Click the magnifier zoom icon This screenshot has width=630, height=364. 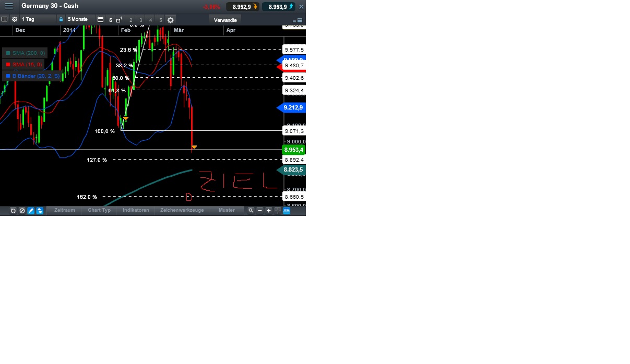[251, 210]
